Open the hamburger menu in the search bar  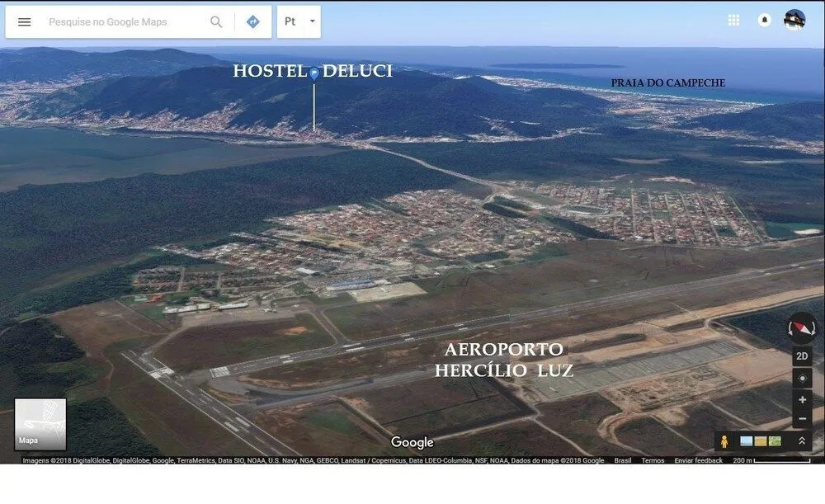coord(24,21)
